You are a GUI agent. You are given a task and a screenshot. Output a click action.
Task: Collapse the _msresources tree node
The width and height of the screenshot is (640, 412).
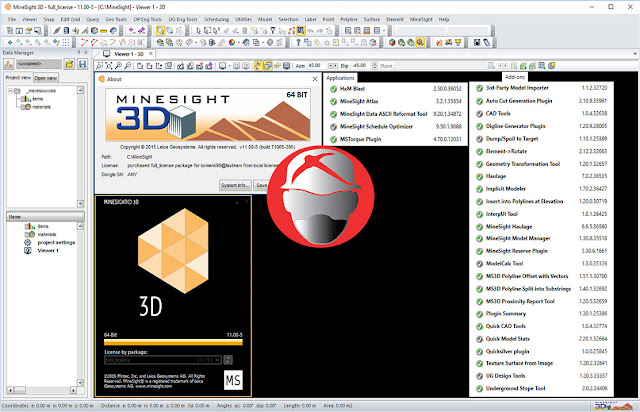11,91
